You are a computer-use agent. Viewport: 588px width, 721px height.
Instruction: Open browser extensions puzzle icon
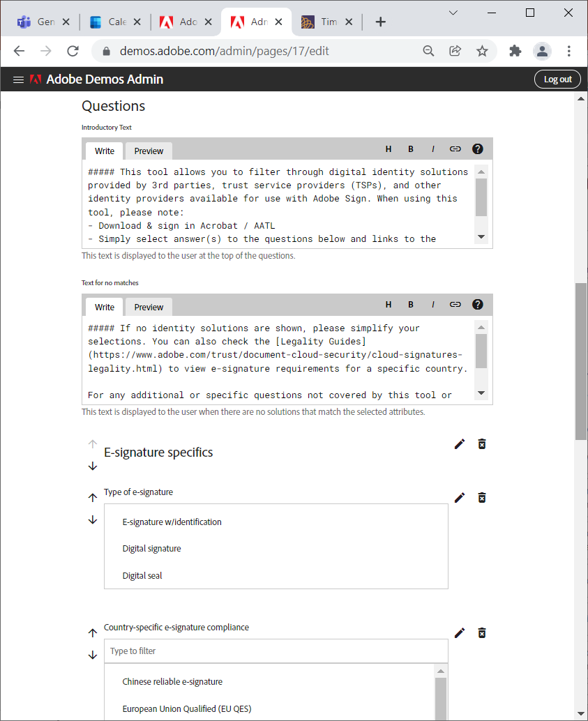click(515, 51)
